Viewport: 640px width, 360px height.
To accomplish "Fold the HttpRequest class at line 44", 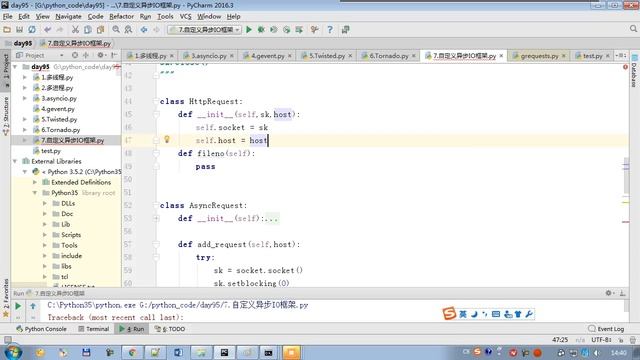I will click(156, 101).
